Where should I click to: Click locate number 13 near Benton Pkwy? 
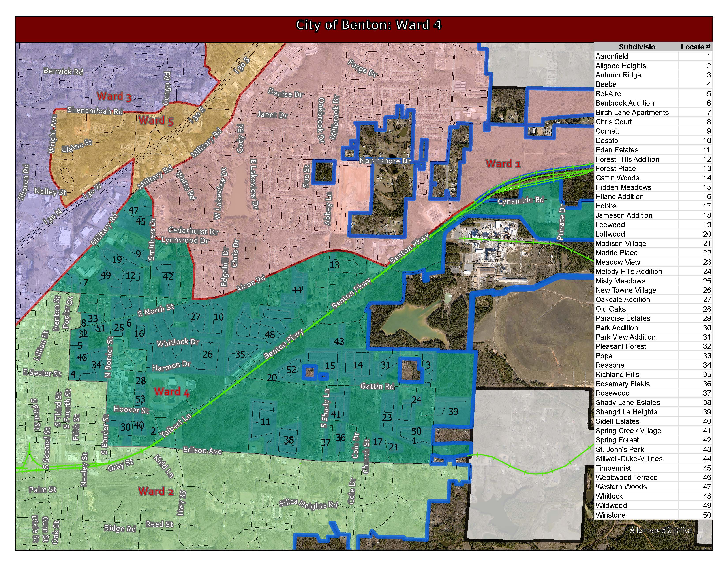click(335, 265)
